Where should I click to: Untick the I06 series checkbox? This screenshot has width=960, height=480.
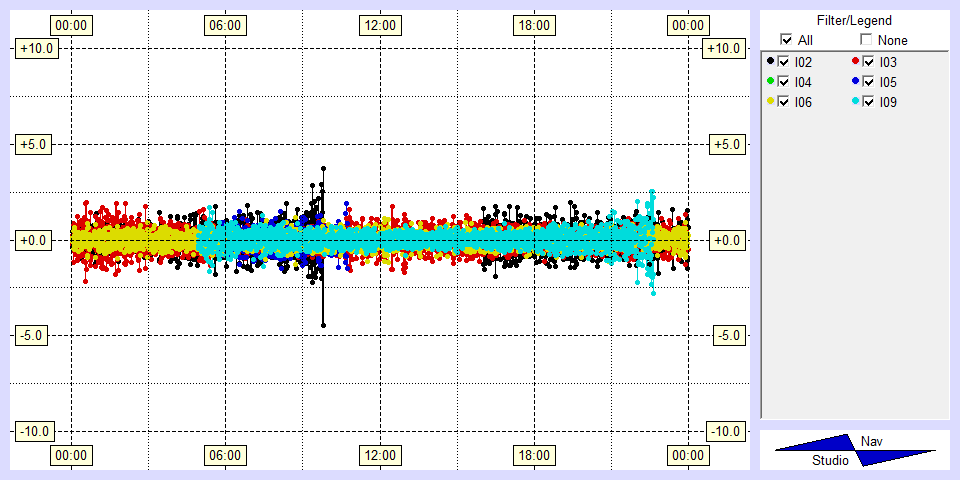pos(784,102)
